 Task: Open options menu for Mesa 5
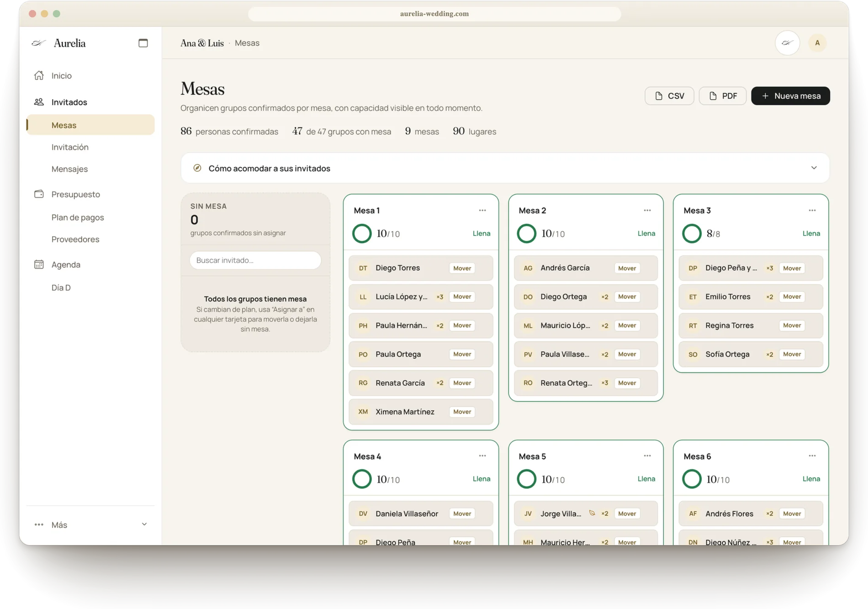647,456
